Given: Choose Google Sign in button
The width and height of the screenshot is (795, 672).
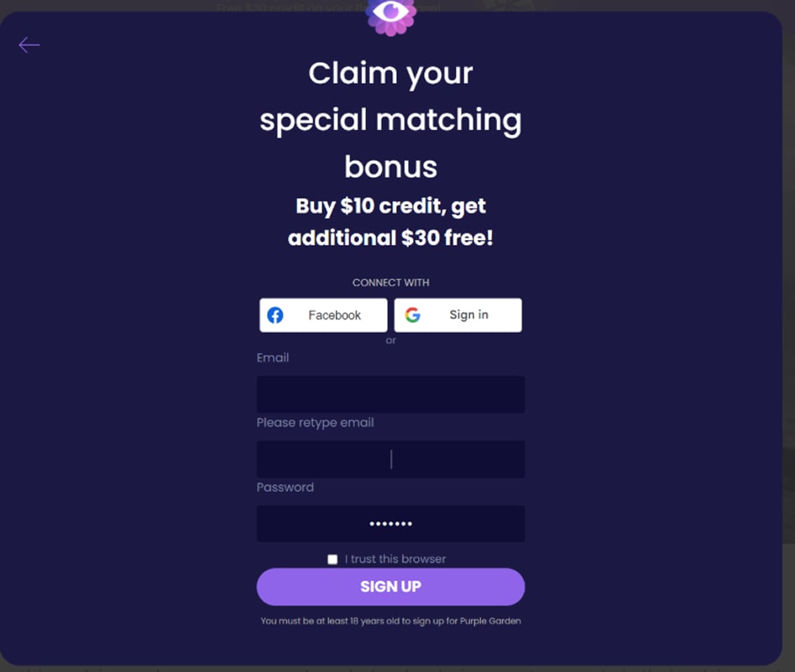Looking at the screenshot, I should pos(458,315).
